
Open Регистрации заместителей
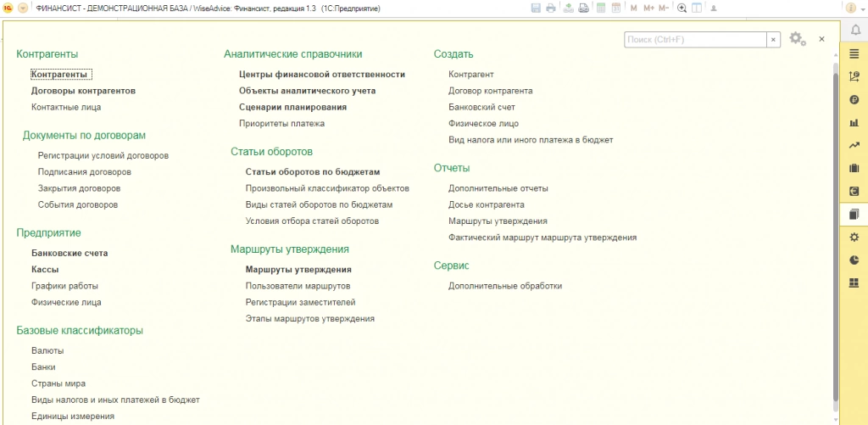click(301, 302)
